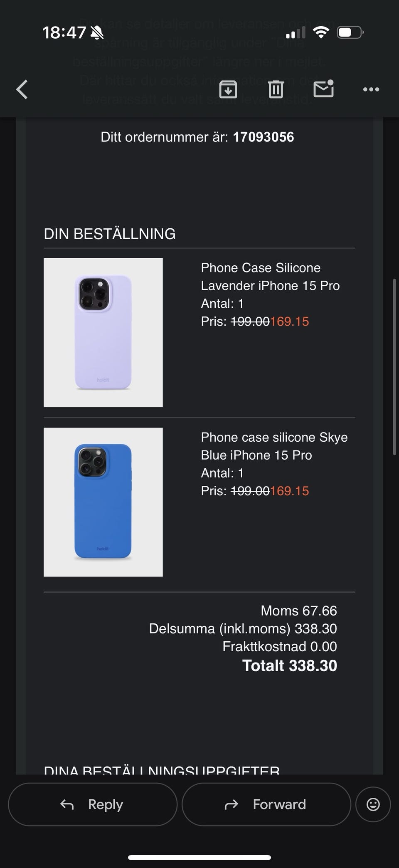Tap the Phone Case Silicone Lavender title

pyautogui.click(x=270, y=277)
